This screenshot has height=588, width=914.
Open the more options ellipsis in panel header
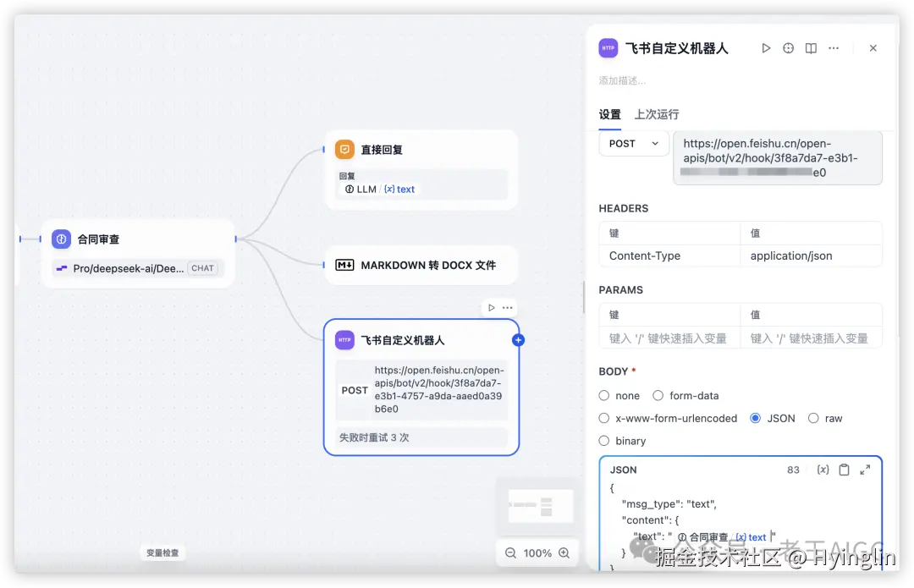pos(834,48)
